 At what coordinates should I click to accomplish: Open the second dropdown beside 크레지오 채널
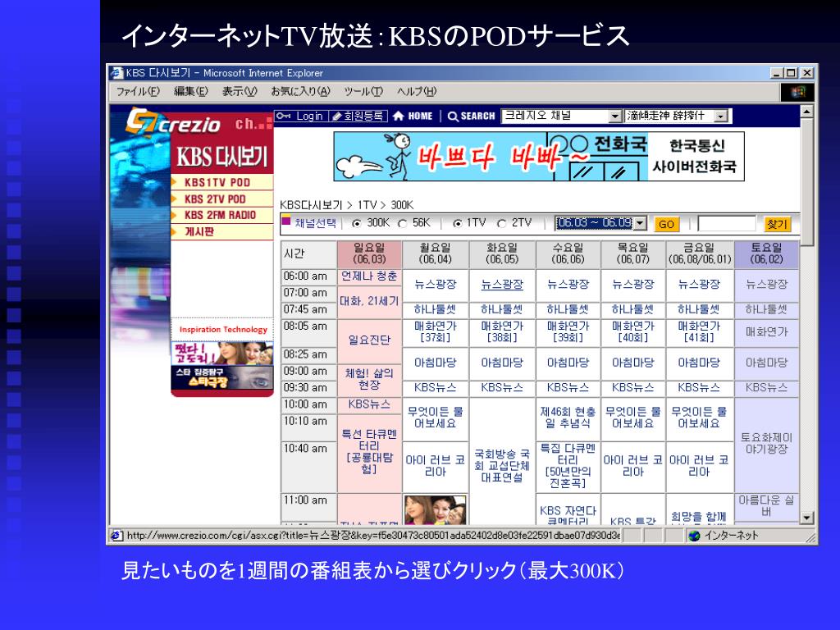coord(676,116)
